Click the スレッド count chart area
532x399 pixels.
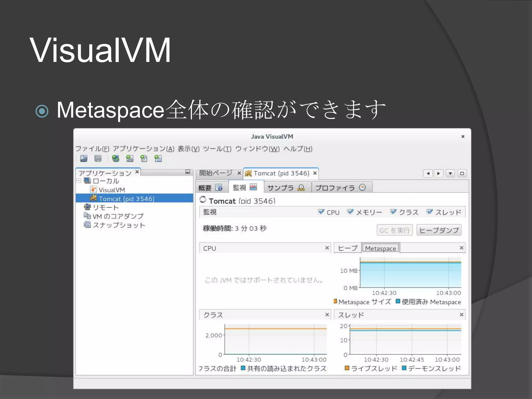coord(405,339)
